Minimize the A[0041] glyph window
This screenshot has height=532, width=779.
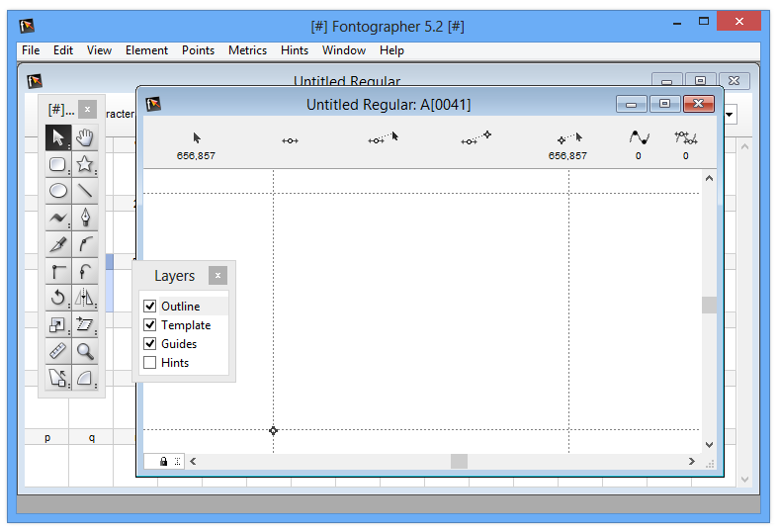(x=632, y=104)
